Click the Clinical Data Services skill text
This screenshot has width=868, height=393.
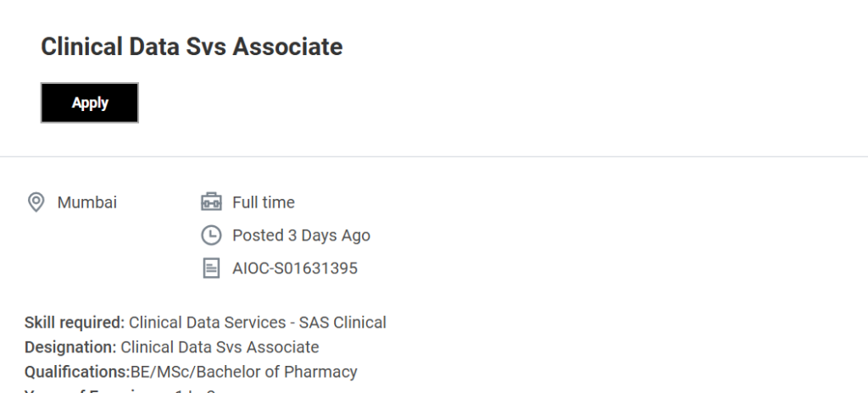point(207,323)
